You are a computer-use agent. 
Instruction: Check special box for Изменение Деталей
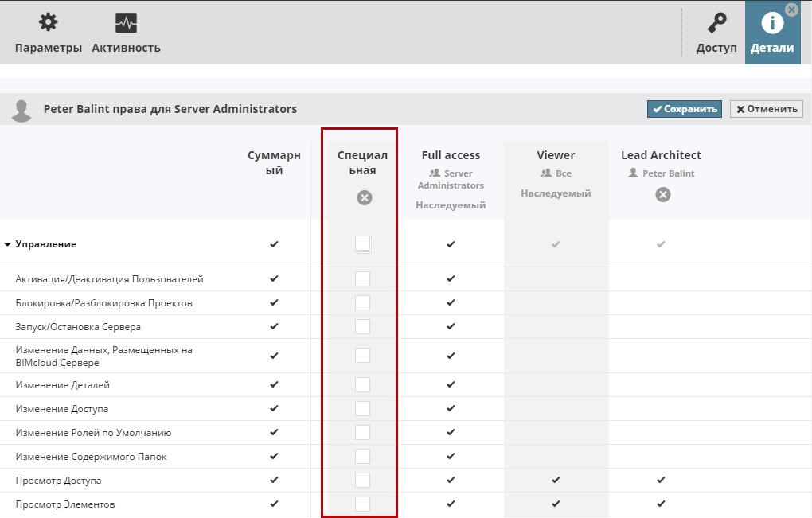click(x=362, y=384)
